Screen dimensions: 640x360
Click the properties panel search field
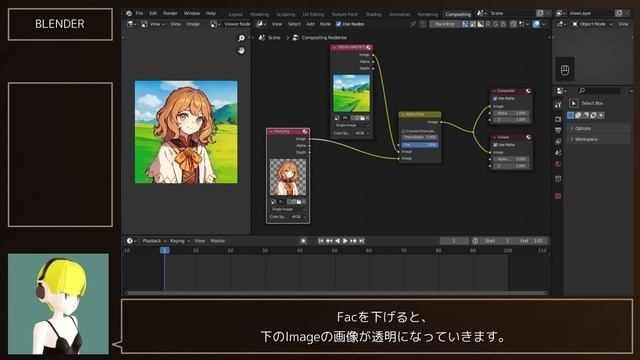599,90
